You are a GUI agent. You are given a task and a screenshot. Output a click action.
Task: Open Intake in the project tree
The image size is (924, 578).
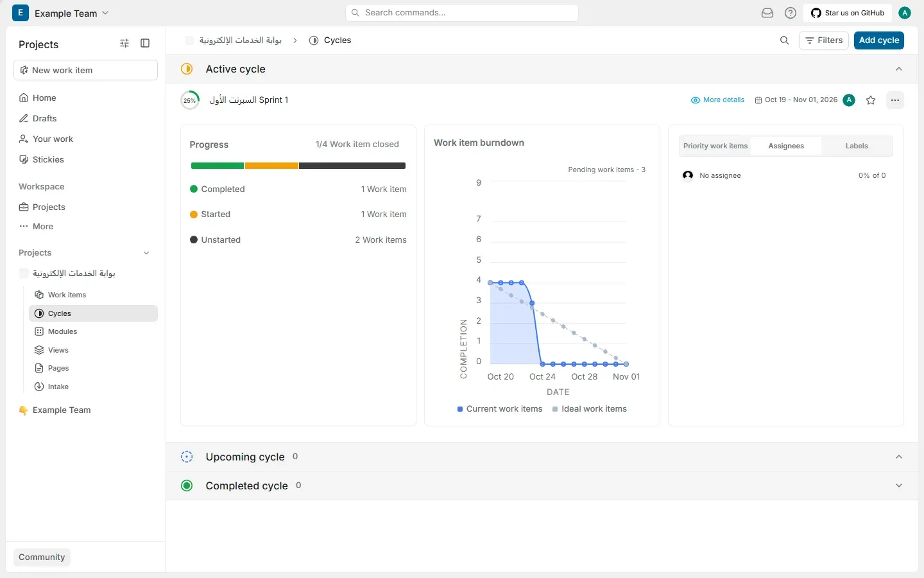[93, 387]
